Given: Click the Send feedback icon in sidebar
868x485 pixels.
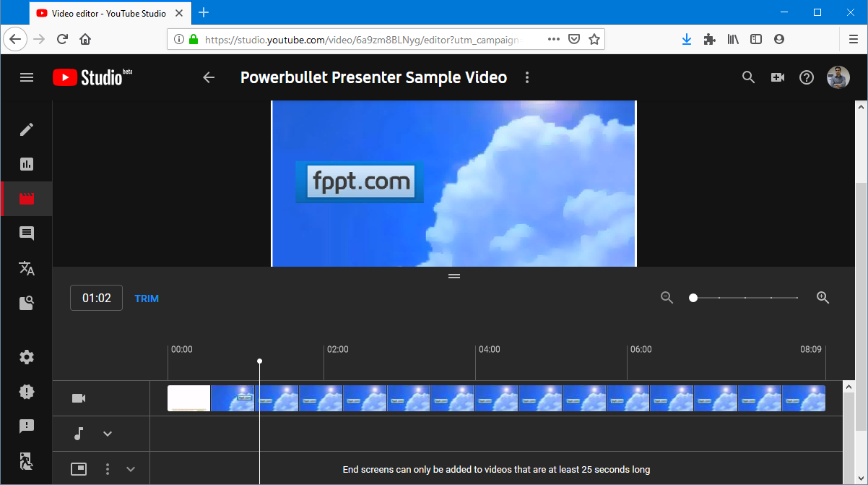Looking at the screenshot, I should pyautogui.click(x=27, y=426).
